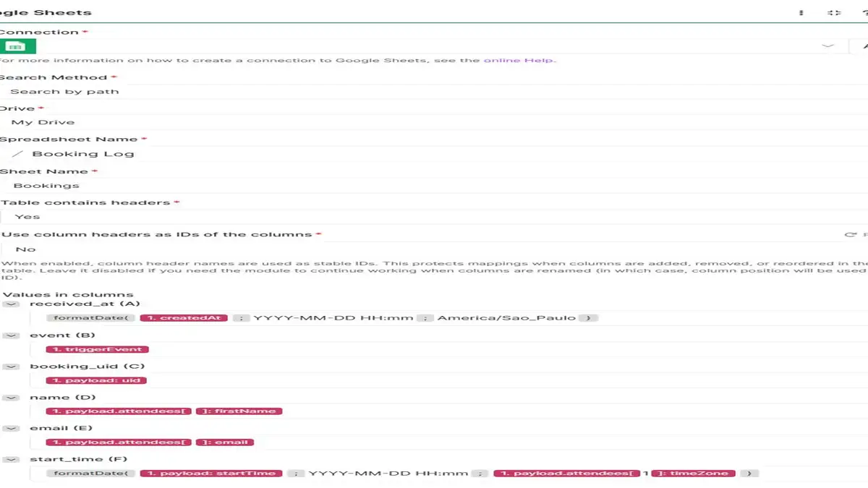
Task: Click the refresh icon beside column headers setting
Action: coord(850,234)
